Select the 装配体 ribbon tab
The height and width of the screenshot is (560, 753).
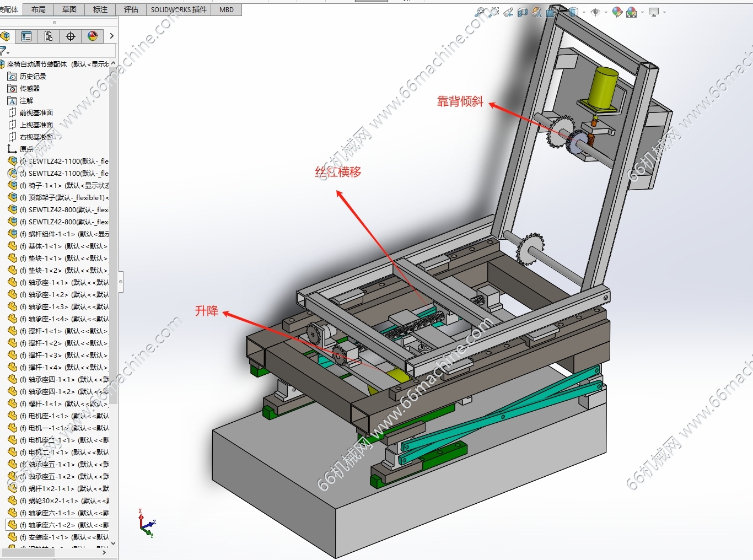(10, 9)
